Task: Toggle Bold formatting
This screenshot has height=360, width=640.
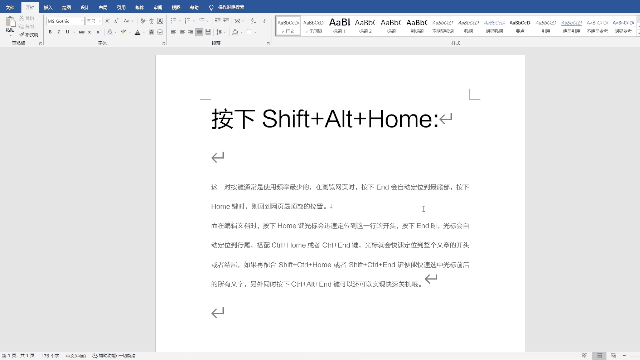Action: pyautogui.click(x=50, y=32)
